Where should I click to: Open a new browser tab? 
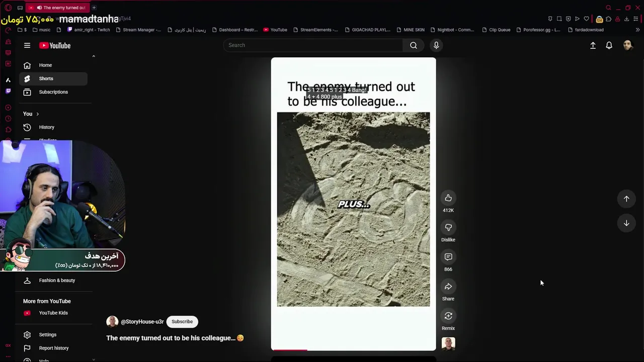94,8
